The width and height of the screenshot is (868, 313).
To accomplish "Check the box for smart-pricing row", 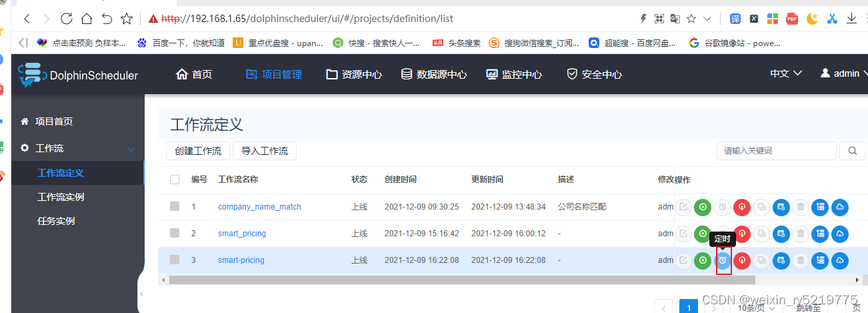I will coord(175,260).
